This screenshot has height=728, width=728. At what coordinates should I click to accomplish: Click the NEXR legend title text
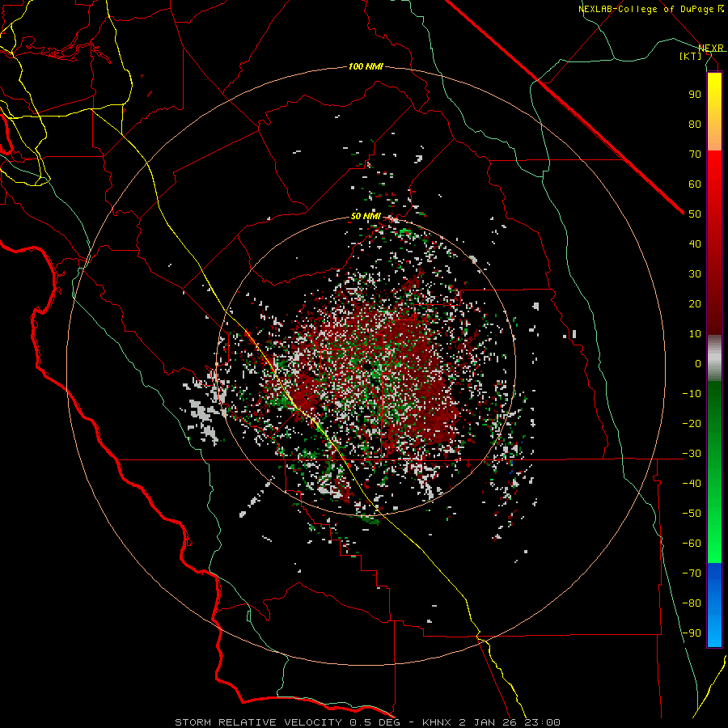point(711,49)
